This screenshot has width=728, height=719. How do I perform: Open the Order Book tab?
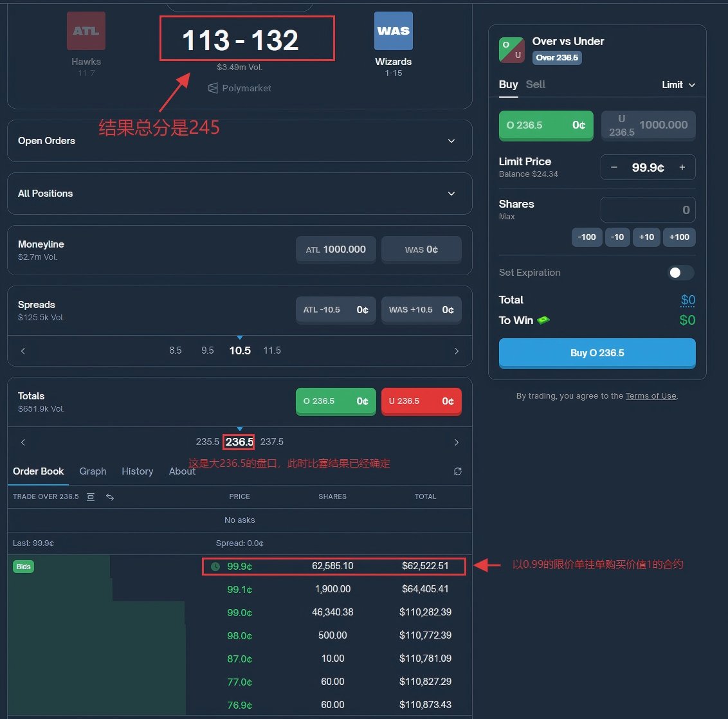[x=38, y=471]
